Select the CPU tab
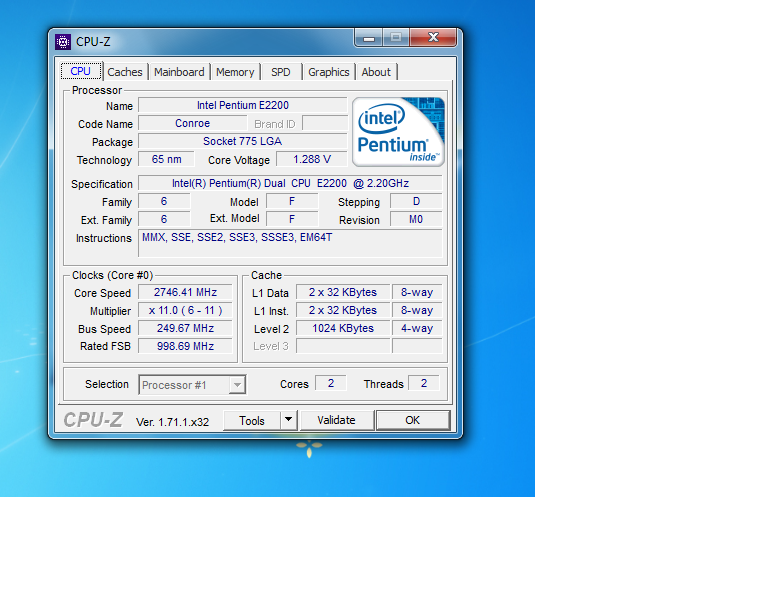 81,71
